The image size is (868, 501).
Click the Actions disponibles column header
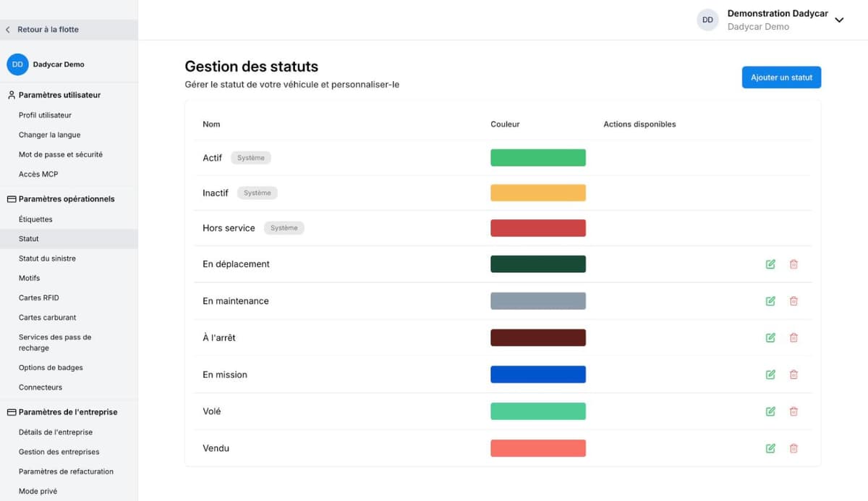pyautogui.click(x=639, y=125)
